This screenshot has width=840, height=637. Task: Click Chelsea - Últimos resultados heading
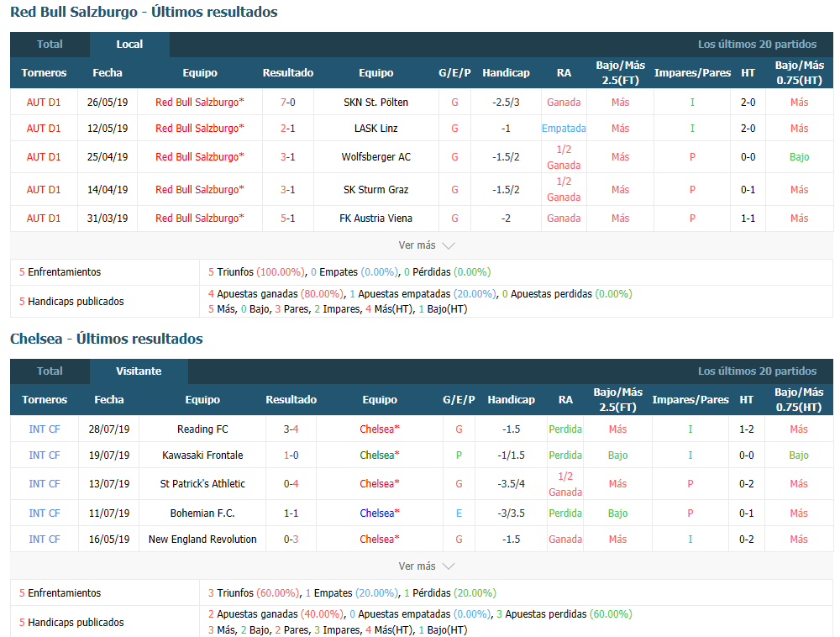click(x=107, y=340)
